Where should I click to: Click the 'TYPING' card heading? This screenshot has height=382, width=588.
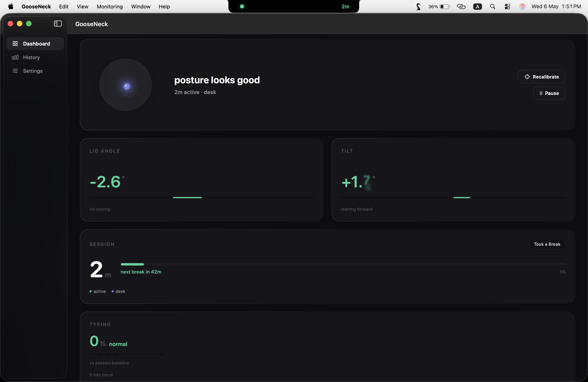click(100, 324)
